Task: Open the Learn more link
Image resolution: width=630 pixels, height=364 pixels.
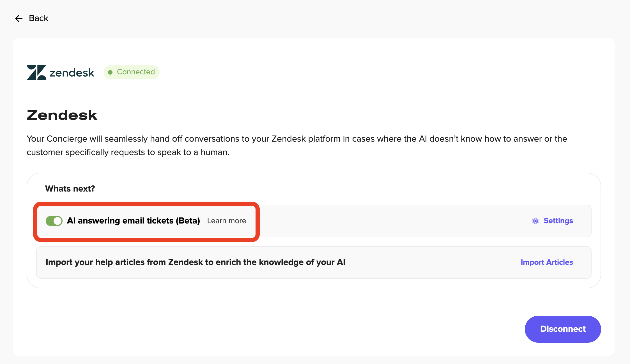Action: tap(227, 221)
